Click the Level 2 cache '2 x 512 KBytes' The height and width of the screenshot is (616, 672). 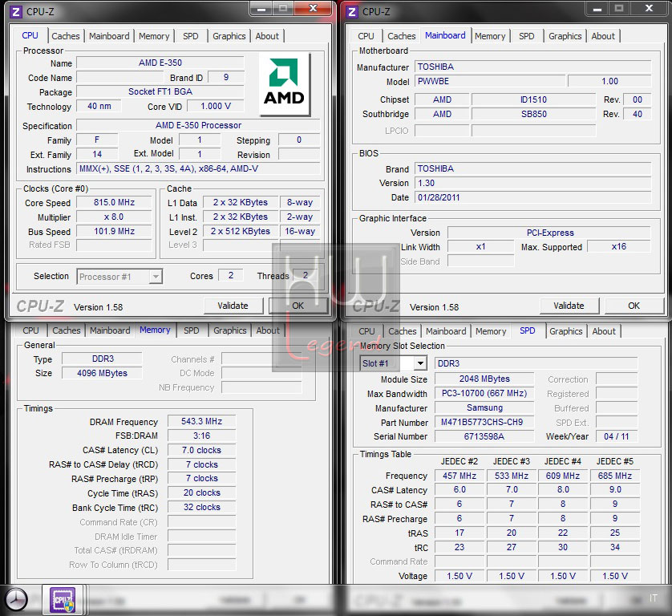[x=241, y=232]
